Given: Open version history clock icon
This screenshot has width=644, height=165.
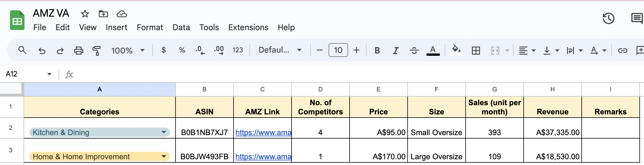Looking at the screenshot, I should pos(608,19).
